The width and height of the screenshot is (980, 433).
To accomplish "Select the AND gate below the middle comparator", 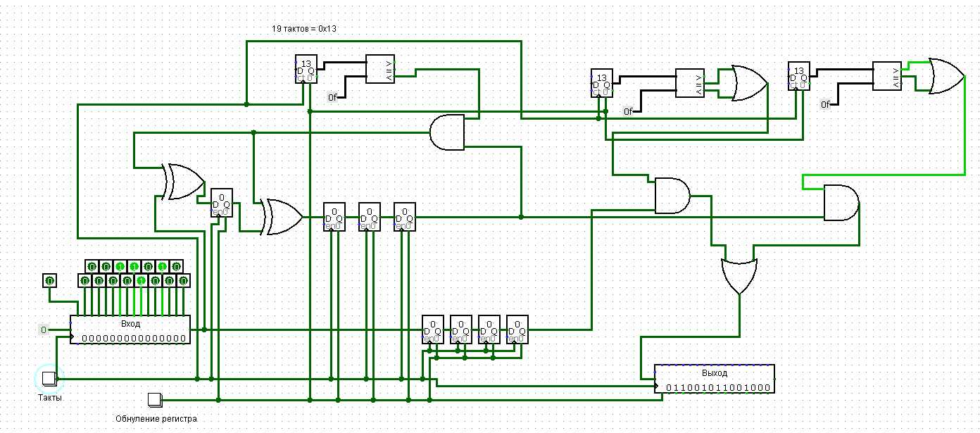I will [672, 196].
